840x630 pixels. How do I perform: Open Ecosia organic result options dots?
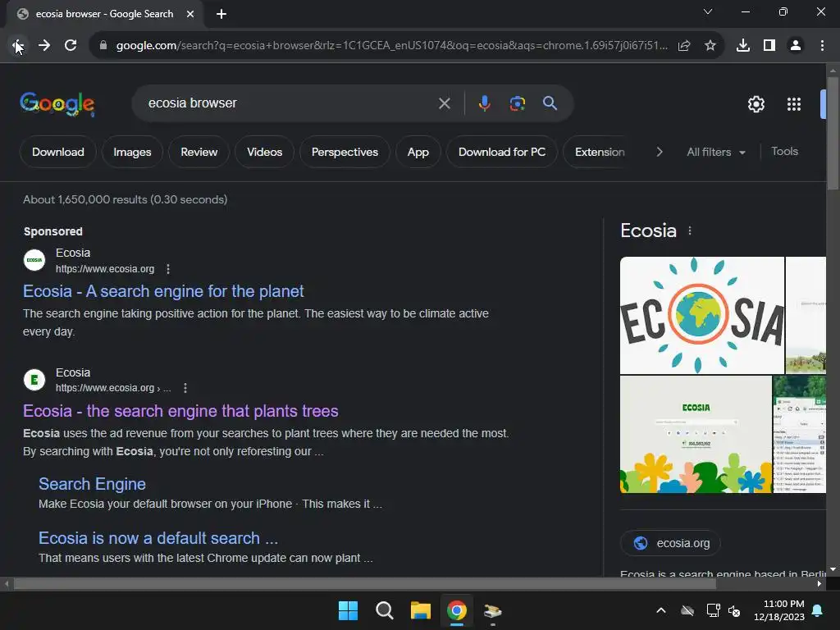click(x=185, y=388)
